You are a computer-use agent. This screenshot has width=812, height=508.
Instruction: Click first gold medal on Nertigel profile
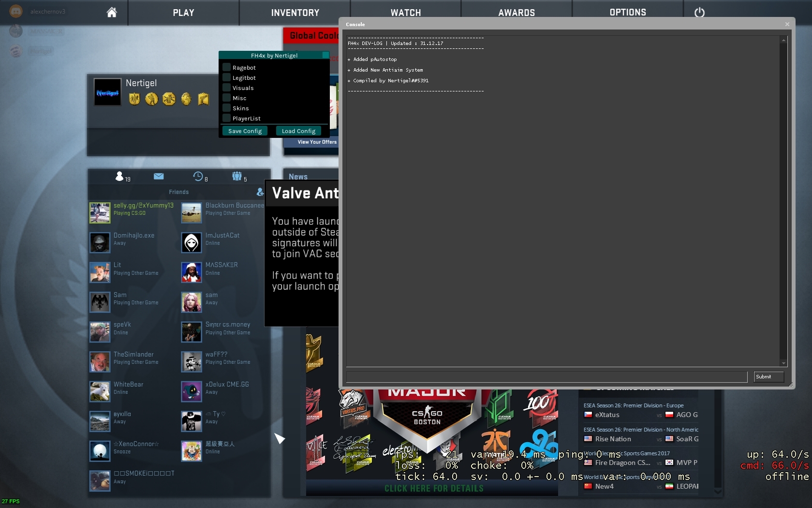coord(134,99)
